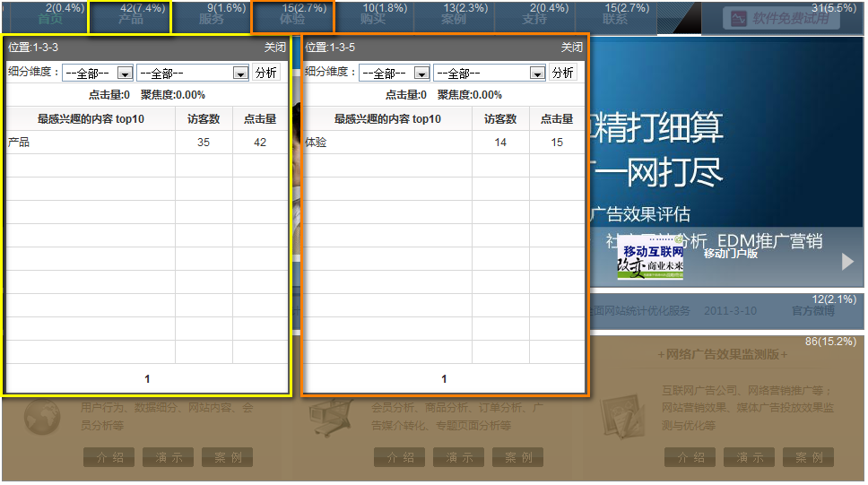Click the globe icon in left product card
The width and height of the screenshot is (868, 485).
[42, 418]
